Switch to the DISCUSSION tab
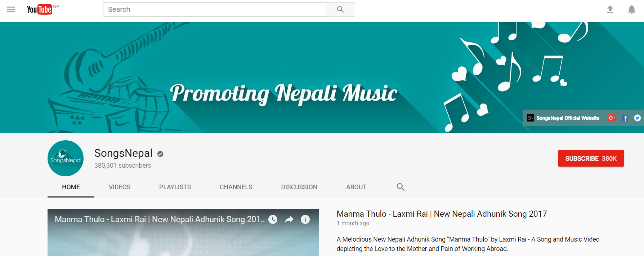The width and height of the screenshot is (644, 256). pyautogui.click(x=299, y=187)
